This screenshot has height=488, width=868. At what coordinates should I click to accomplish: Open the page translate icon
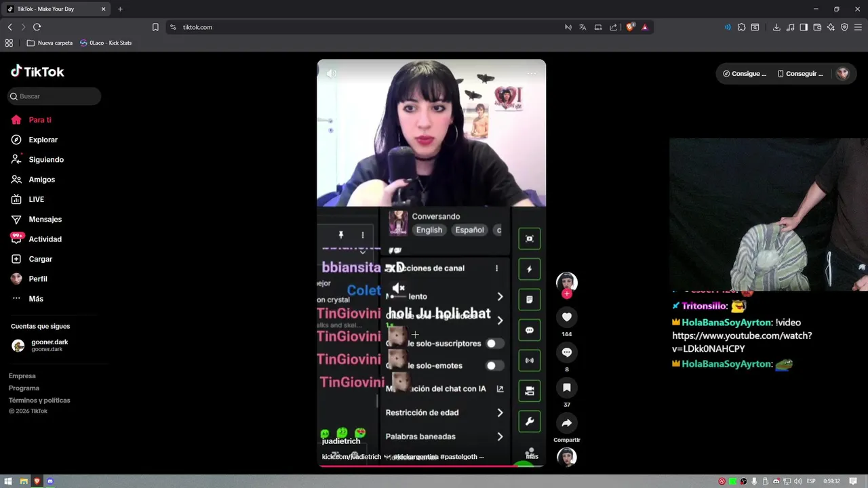pyautogui.click(x=583, y=27)
